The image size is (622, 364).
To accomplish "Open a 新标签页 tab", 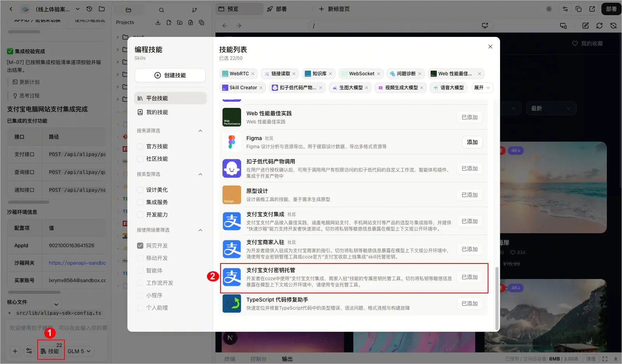I will (334, 9).
